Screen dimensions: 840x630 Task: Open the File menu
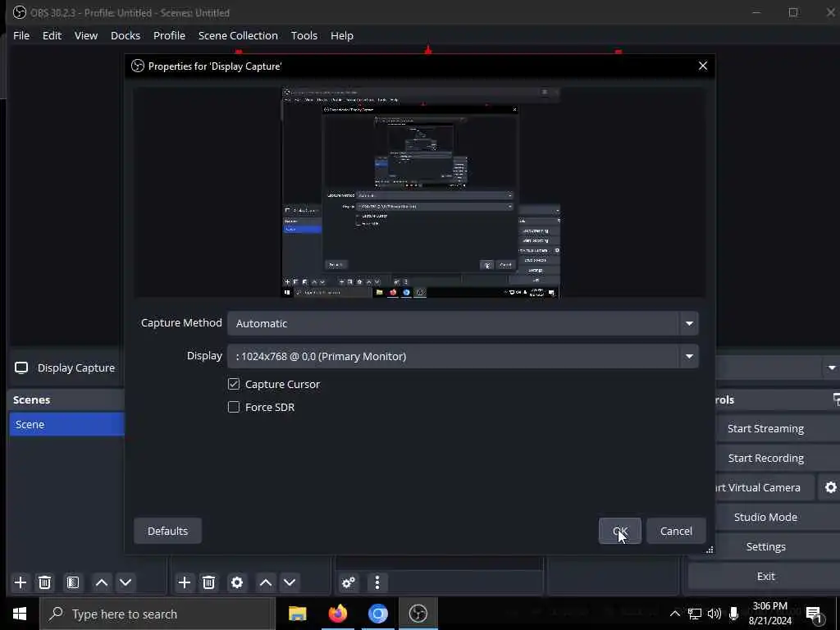[x=21, y=35]
